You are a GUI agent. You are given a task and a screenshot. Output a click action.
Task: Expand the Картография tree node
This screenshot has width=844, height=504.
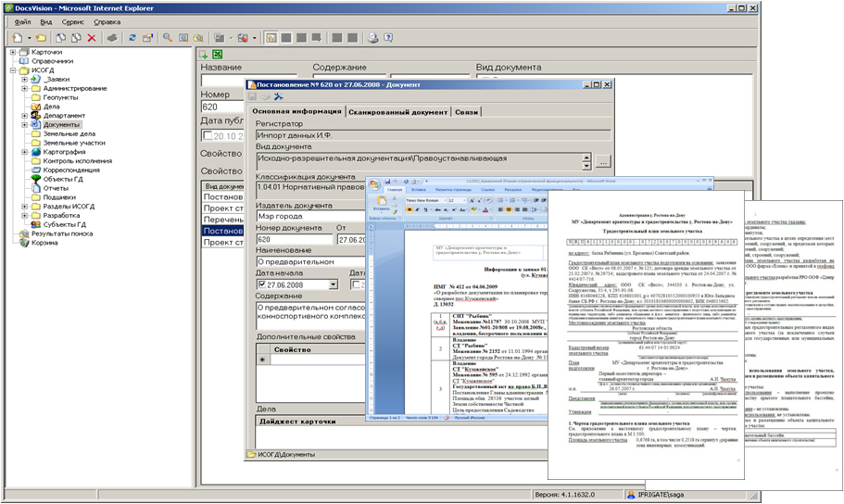click(x=24, y=152)
